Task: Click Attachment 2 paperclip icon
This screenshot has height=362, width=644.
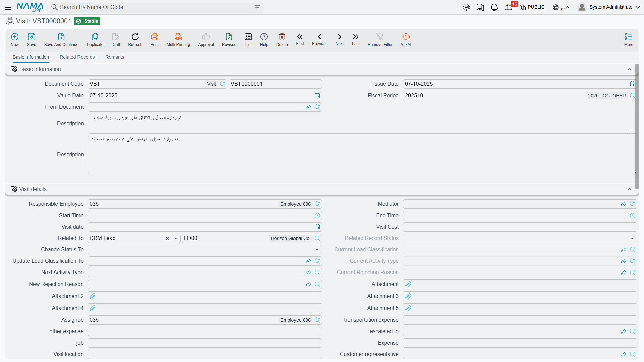Action: coord(93,296)
